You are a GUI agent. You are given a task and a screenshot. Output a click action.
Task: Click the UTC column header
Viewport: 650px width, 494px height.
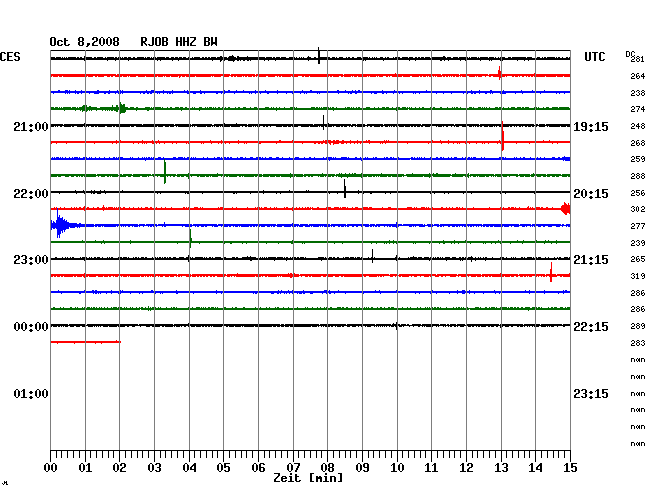click(595, 57)
